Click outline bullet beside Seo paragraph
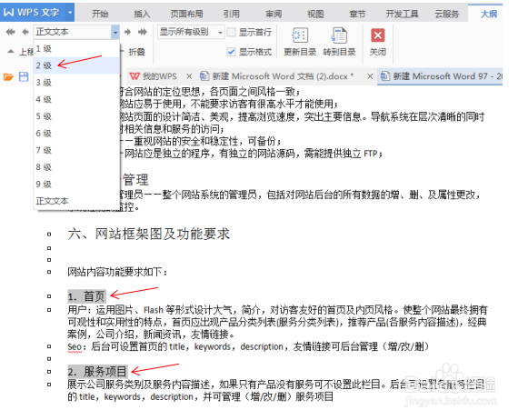 [49, 346]
